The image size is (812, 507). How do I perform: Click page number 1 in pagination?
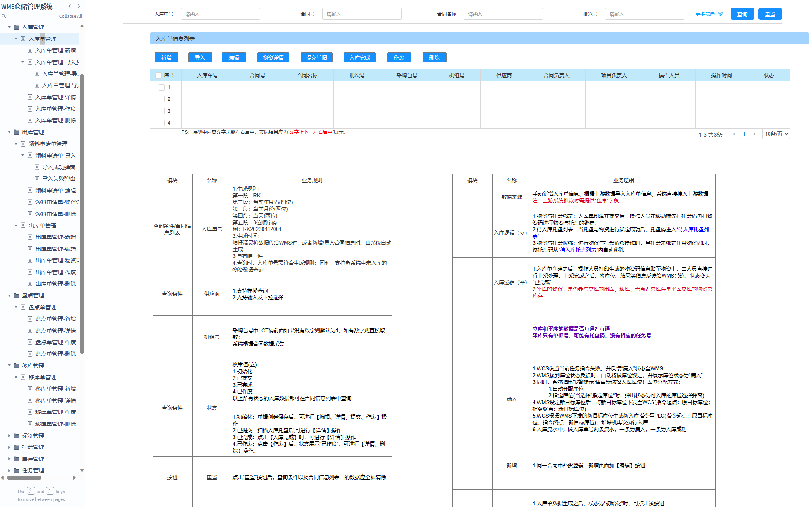744,134
